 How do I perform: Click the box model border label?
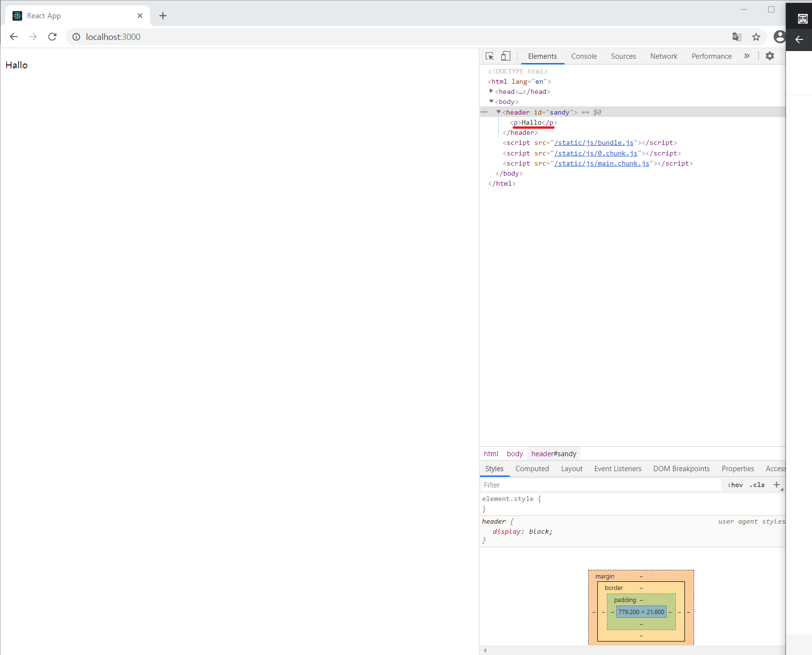[614, 588]
